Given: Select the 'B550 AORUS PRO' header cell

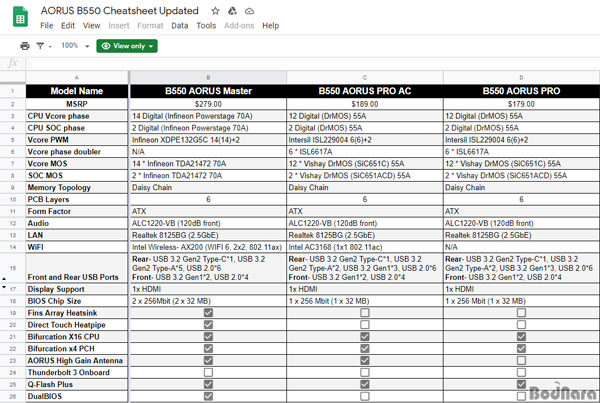Looking at the screenshot, I should [x=521, y=91].
